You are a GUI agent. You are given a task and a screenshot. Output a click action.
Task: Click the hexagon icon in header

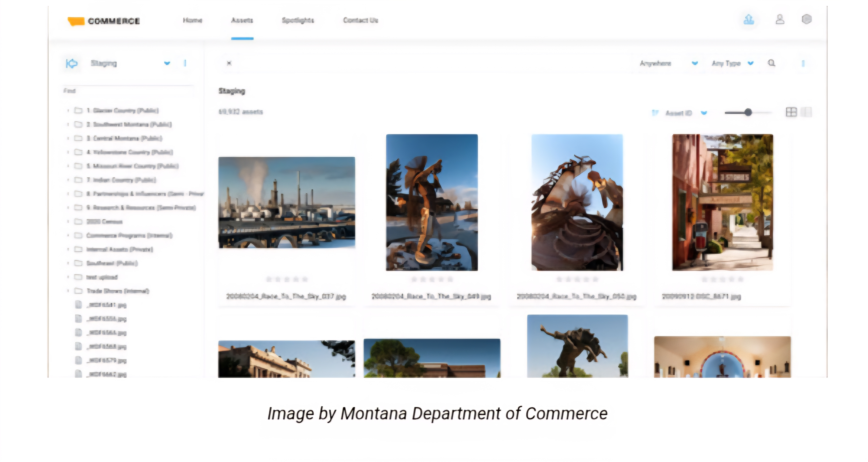coord(806,20)
